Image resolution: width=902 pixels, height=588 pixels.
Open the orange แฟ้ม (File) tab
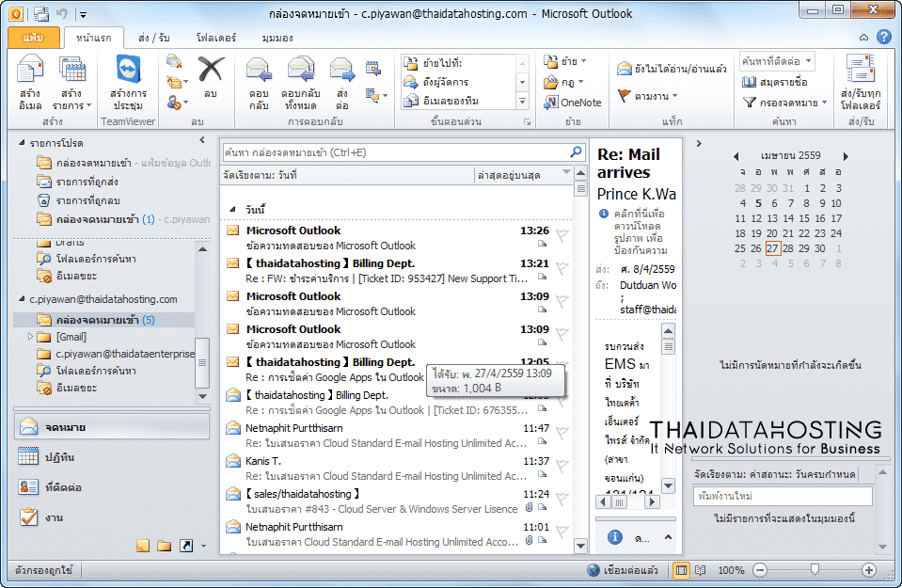coord(34,38)
